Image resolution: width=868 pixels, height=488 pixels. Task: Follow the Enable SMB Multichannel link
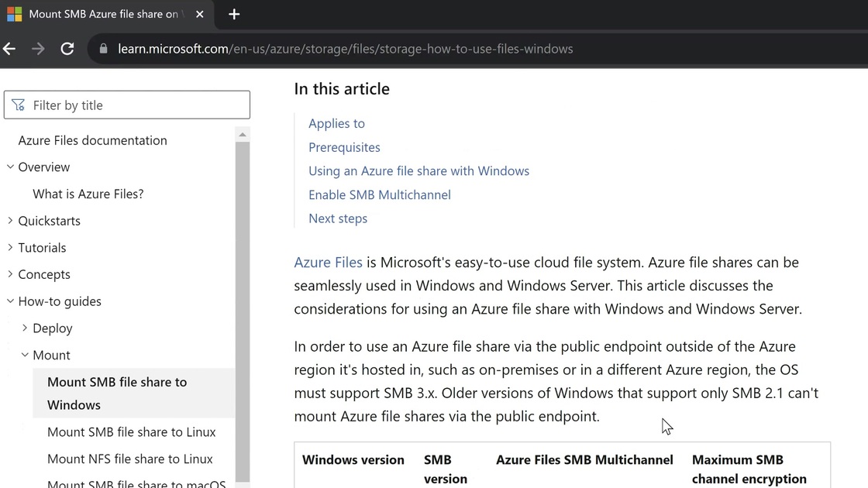pos(380,194)
